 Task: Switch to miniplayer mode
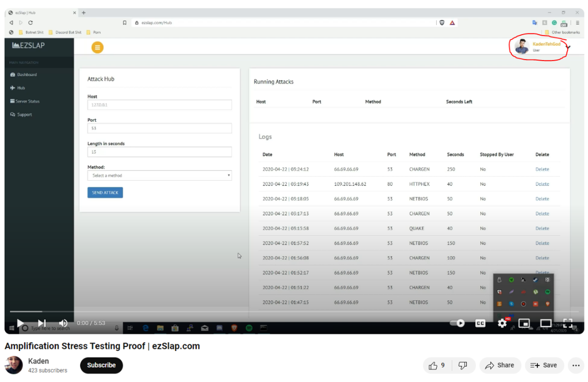pyautogui.click(x=524, y=323)
